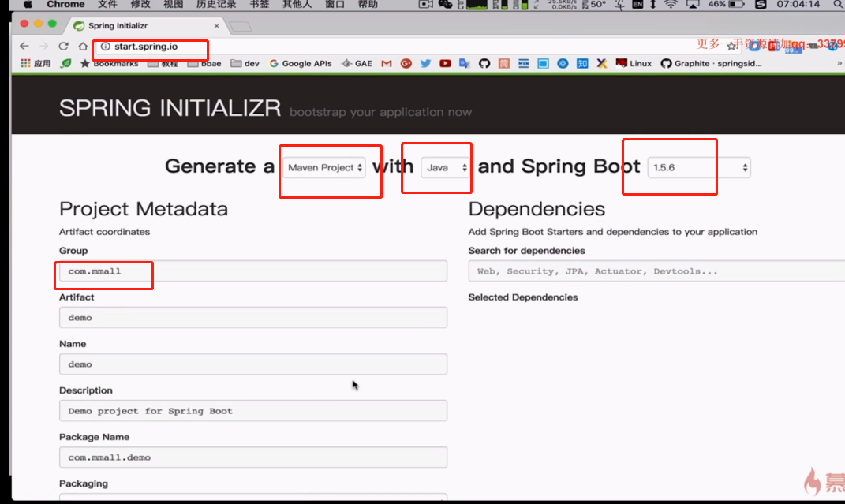
Task: Open the round blue bookmark icon
Action: tap(563, 64)
